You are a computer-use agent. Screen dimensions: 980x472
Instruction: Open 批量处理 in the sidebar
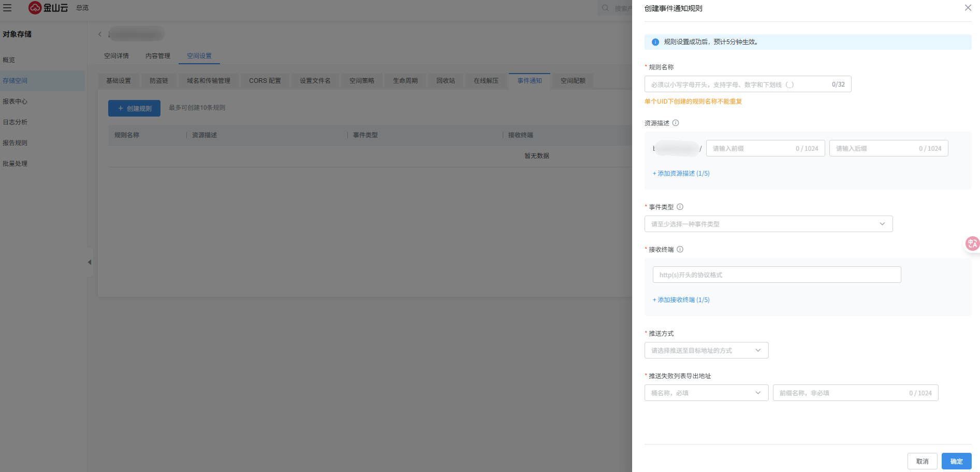pos(42,164)
